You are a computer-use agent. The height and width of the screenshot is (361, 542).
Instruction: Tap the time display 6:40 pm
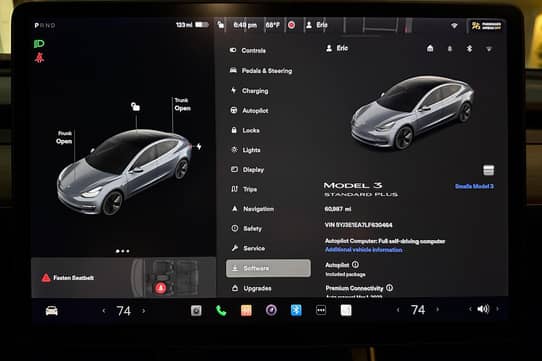coord(245,25)
